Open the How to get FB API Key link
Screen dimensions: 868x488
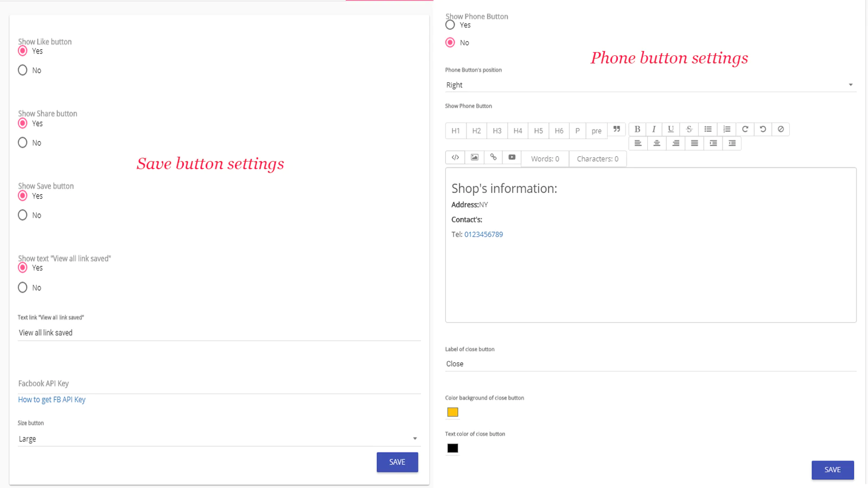tap(52, 400)
